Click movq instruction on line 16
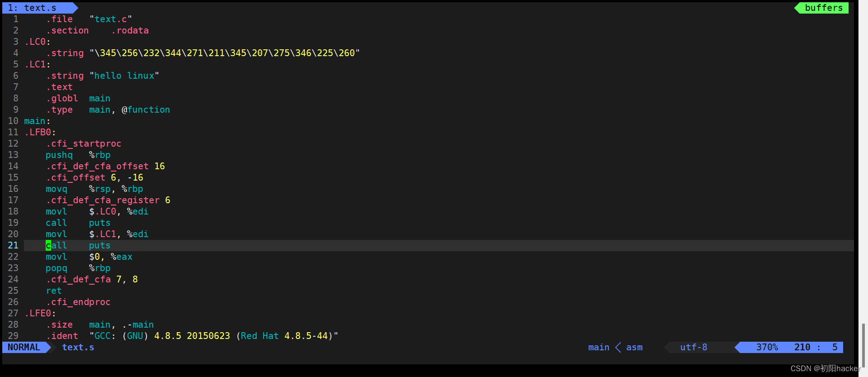The image size is (868, 377). (57, 189)
